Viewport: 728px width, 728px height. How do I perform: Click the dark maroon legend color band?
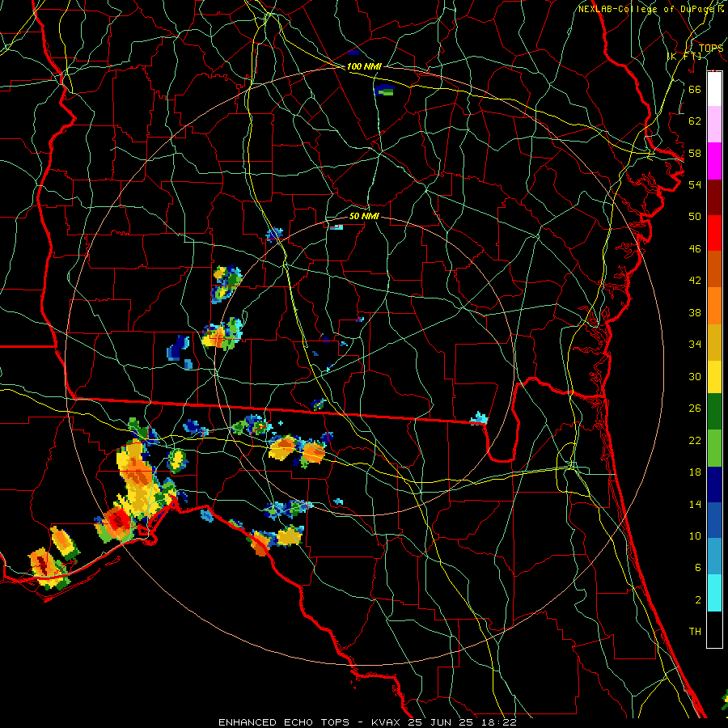(714, 197)
